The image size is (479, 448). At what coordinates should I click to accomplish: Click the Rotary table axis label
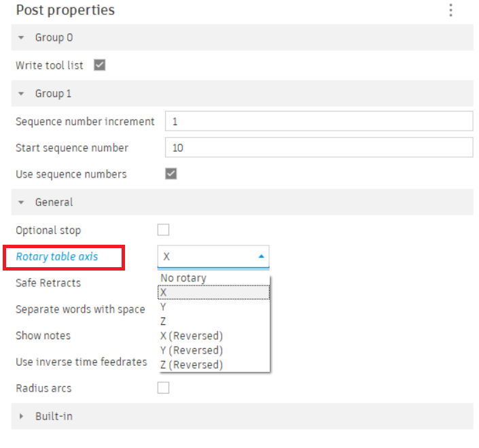[x=57, y=256]
